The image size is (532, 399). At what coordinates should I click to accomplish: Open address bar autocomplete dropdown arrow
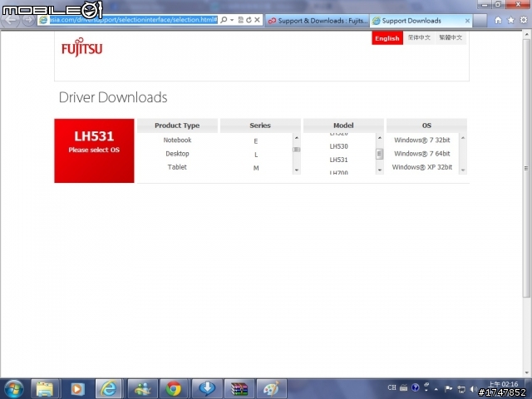(x=232, y=20)
